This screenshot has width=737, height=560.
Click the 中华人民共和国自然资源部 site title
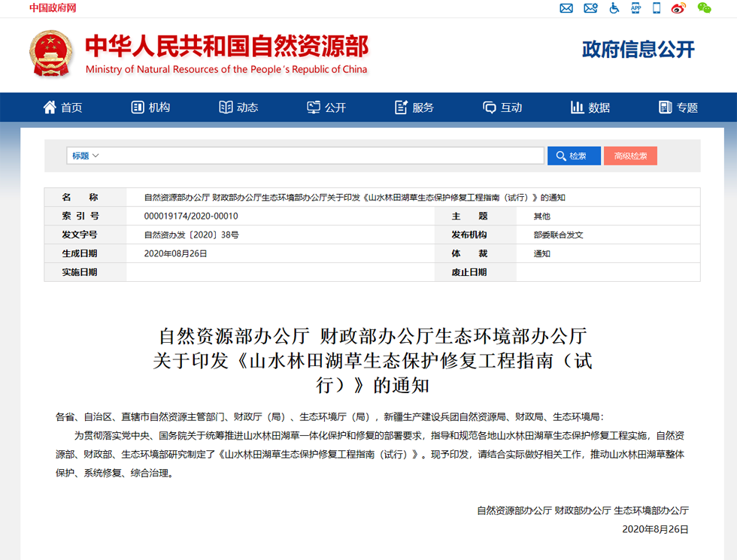point(226,46)
